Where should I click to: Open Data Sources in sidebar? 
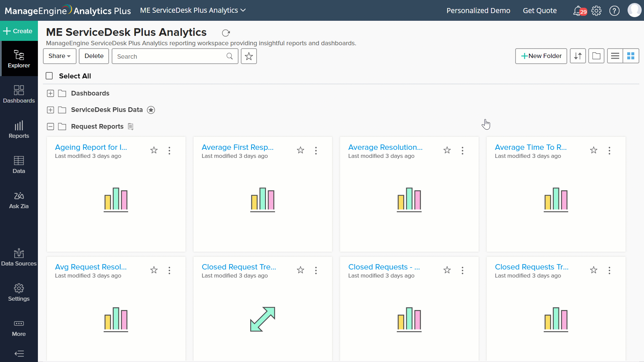point(19,257)
